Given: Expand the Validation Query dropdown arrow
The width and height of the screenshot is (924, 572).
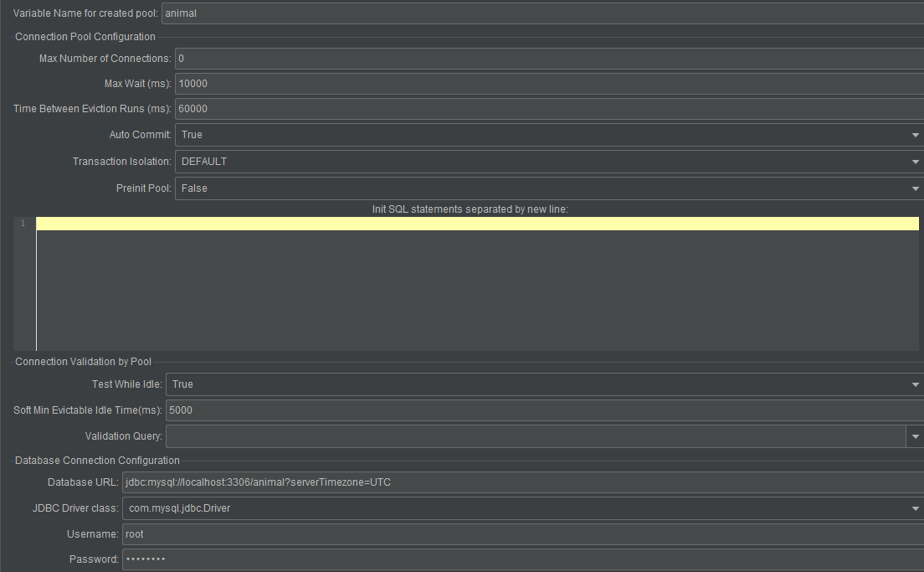Looking at the screenshot, I should pos(915,436).
